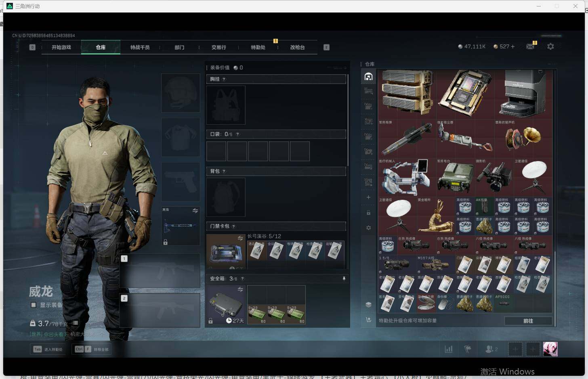Select the 身份牌 dog tag item
This screenshot has width=588, height=379.
click(446, 304)
